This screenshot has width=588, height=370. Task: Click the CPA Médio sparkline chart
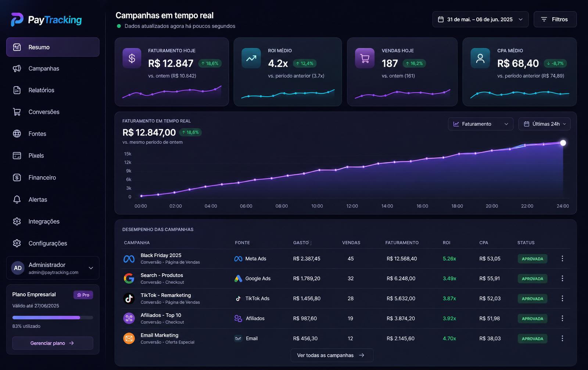[520, 94]
